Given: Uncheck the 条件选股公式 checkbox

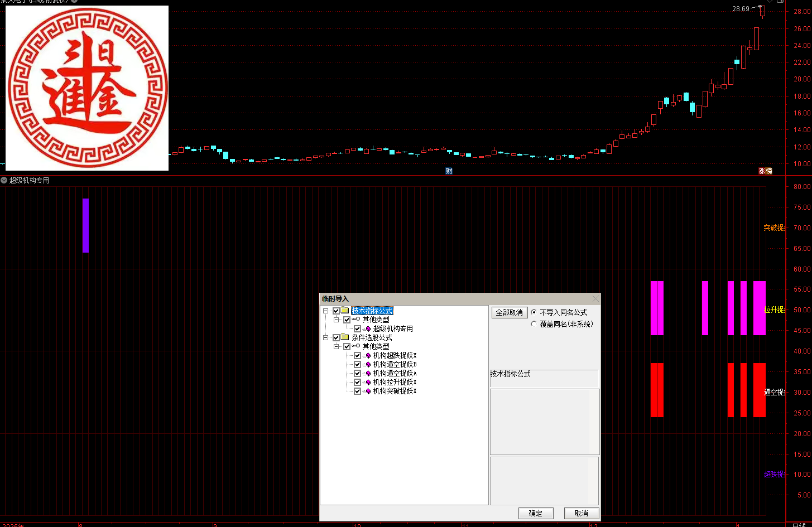Looking at the screenshot, I should (336, 337).
